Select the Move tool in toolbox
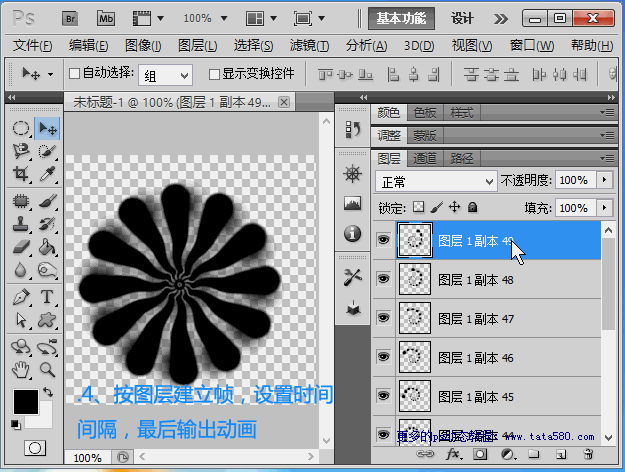Viewport: 625px width, 472px height. click(x=47, y=128)
